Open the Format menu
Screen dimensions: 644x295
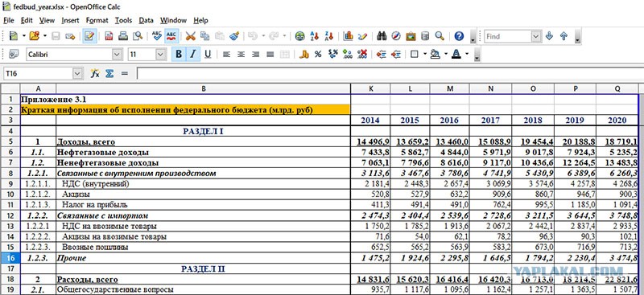point(97,20)
